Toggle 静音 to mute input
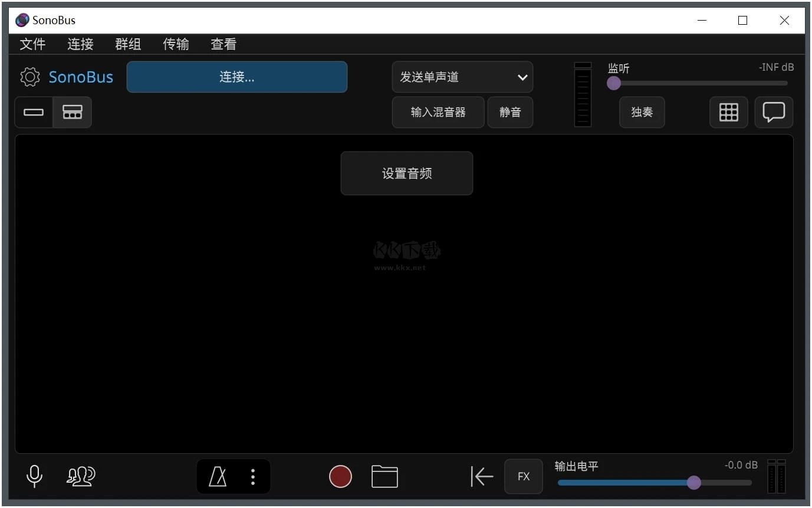The width and height of the screenshot is (812, 508). coord(509,112)
